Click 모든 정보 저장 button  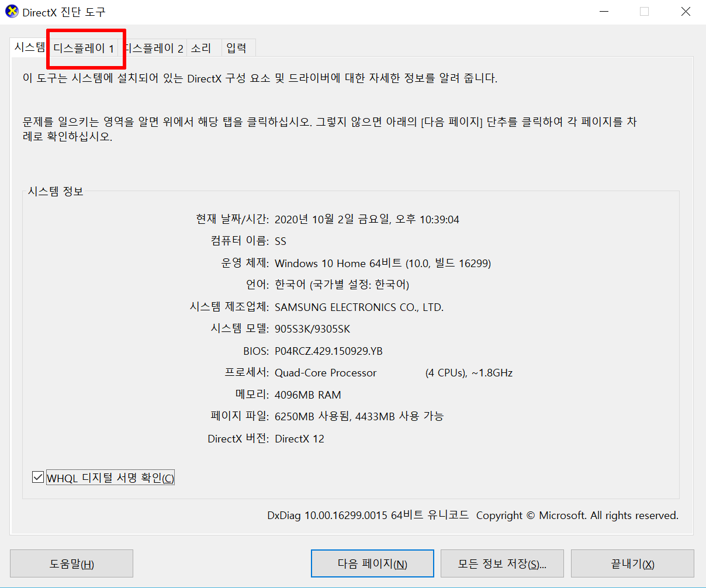click(x=502, y=563)
